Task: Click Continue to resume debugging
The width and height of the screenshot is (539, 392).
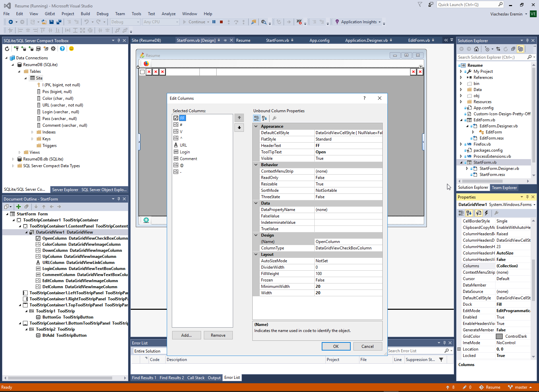Action: tap(194, 22)
